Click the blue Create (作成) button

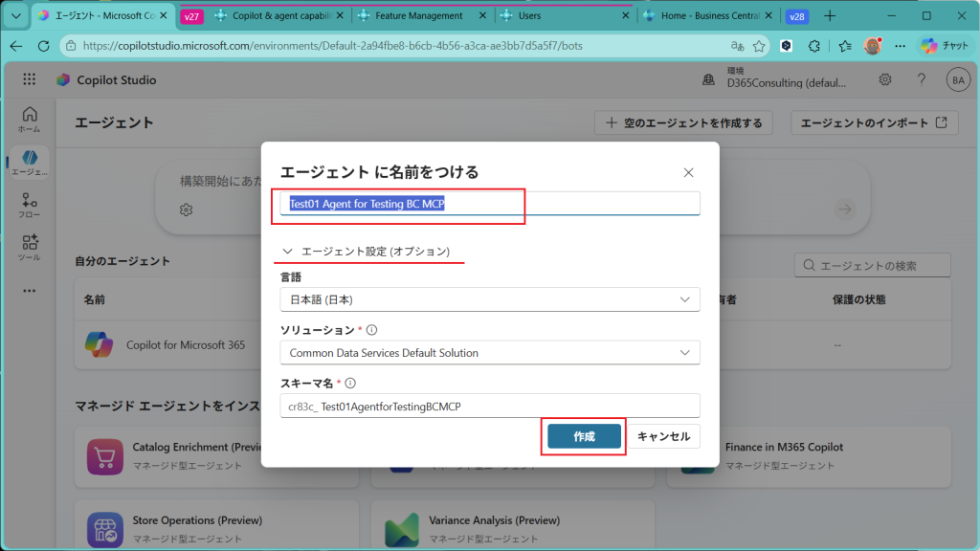584,436
